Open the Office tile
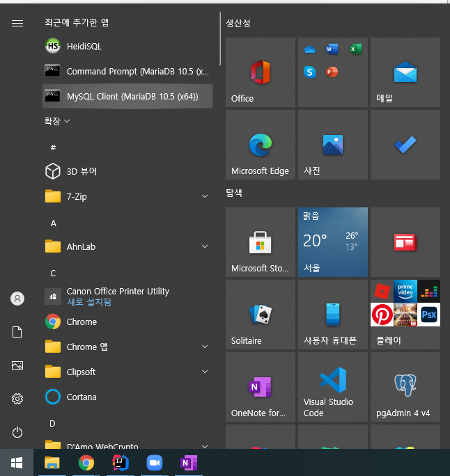Image resolution: width=450 pixels, height=476 pixels. coord(261,72)
